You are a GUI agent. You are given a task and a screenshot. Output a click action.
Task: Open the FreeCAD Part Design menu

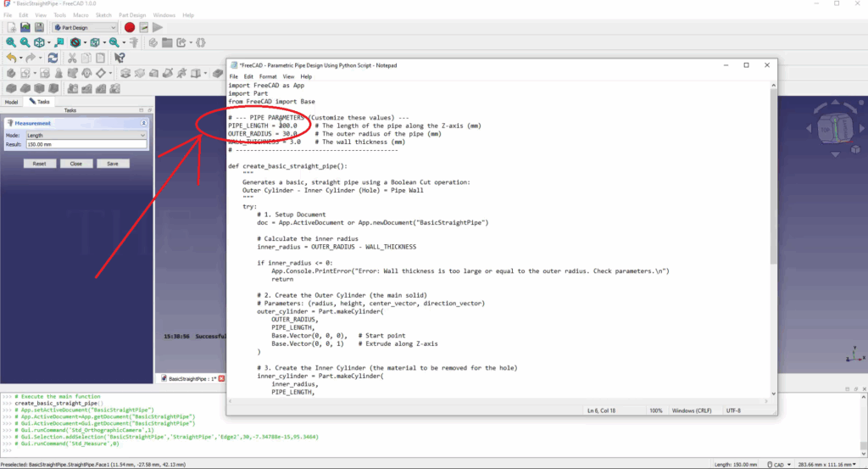[x=132, y=15]
